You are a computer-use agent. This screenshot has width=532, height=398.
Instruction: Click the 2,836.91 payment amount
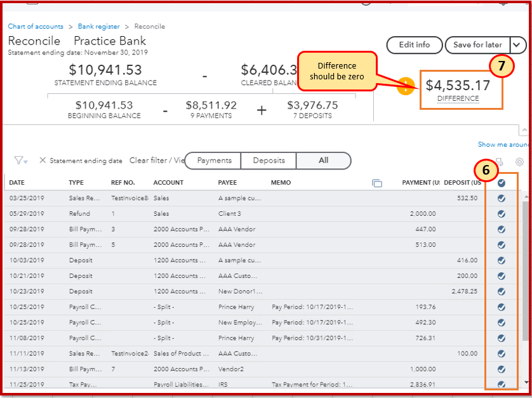pos(423,385)
